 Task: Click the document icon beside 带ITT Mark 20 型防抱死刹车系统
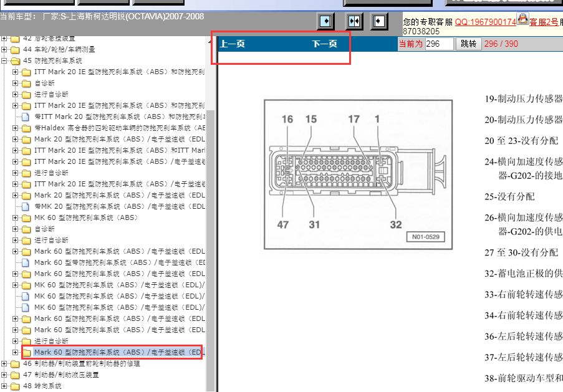pos(26,117)
